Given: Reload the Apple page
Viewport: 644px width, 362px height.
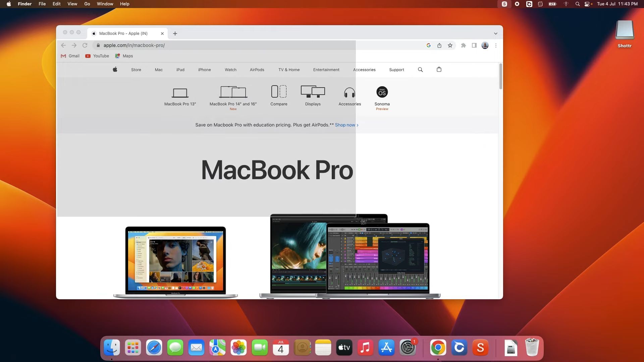Looking at the screenshot, I should coord(85,45).
